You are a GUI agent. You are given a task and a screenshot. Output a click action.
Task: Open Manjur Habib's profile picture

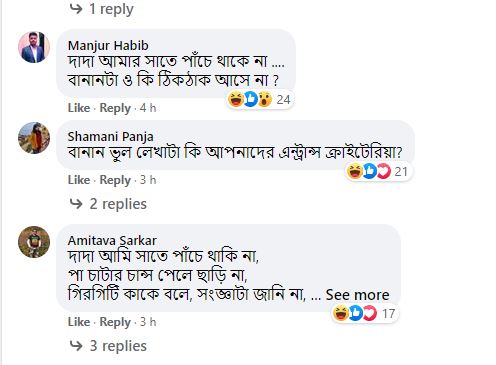click(x=34, y=47)
